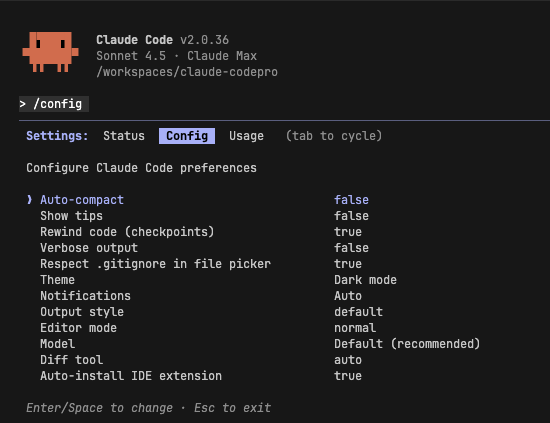550x423 pixels.
Task: Click the Show tips 'false' value
Action: pyautogui.click(x=351, y=216)
